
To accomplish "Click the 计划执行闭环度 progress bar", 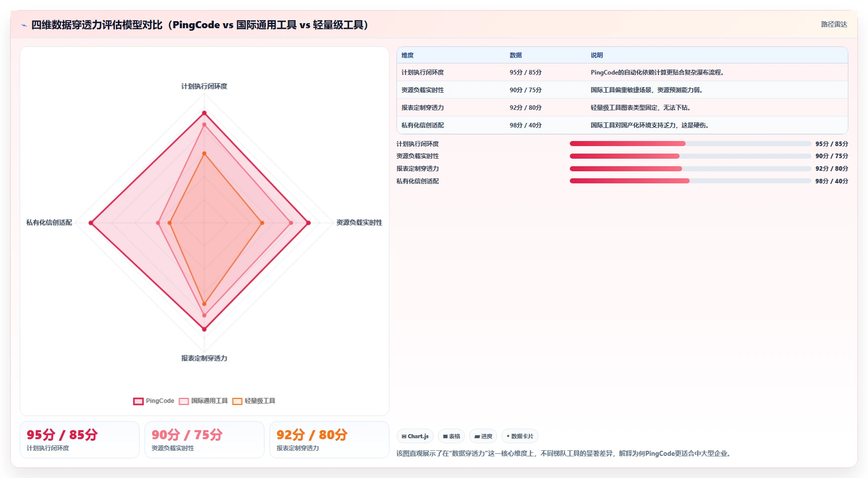I will pos(690,144).
